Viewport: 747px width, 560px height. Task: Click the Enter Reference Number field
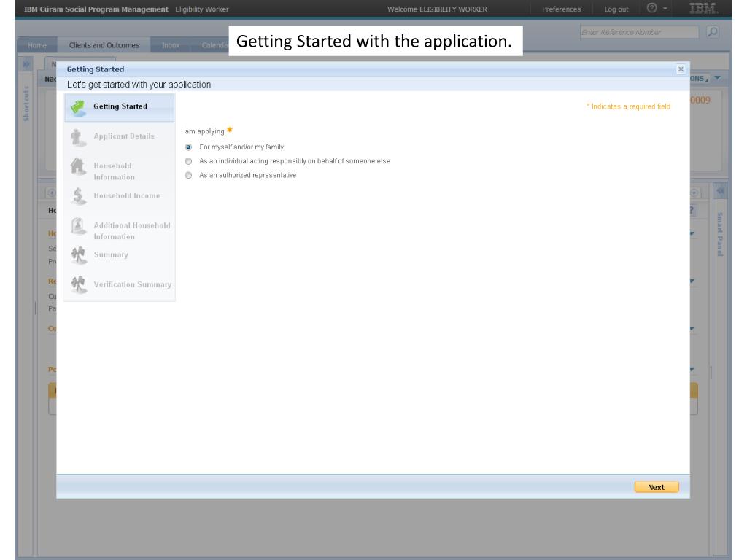coord(639,32)
